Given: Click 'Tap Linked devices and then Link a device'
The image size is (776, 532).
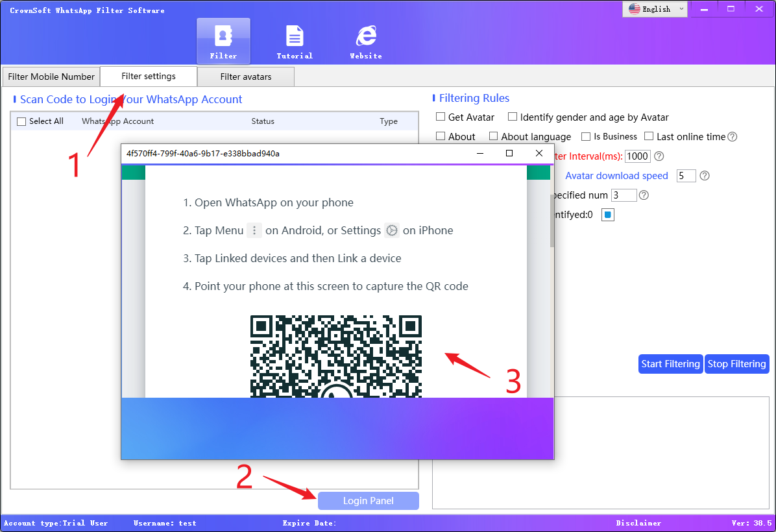Looking at the screenshot, I should 297,258.
